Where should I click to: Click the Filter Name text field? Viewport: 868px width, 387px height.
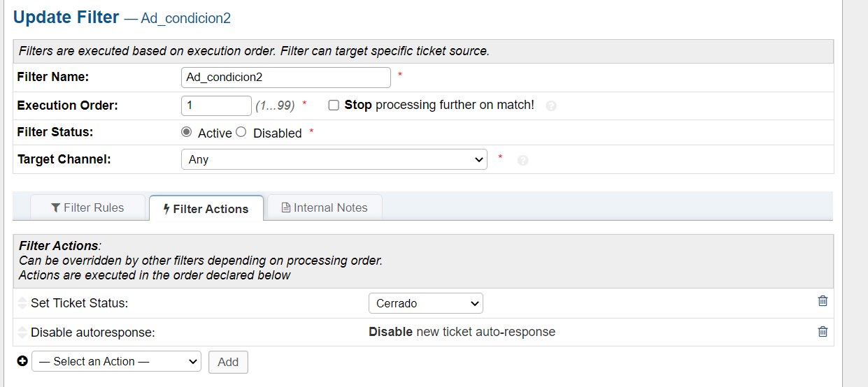tap(285, 78)
